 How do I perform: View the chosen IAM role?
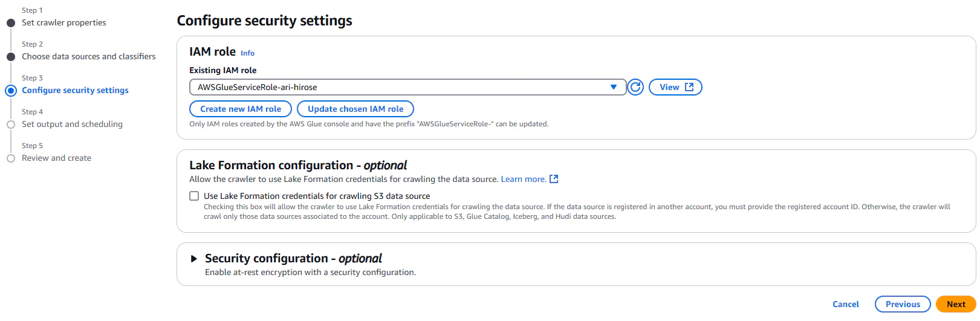[x=675, y=87]
